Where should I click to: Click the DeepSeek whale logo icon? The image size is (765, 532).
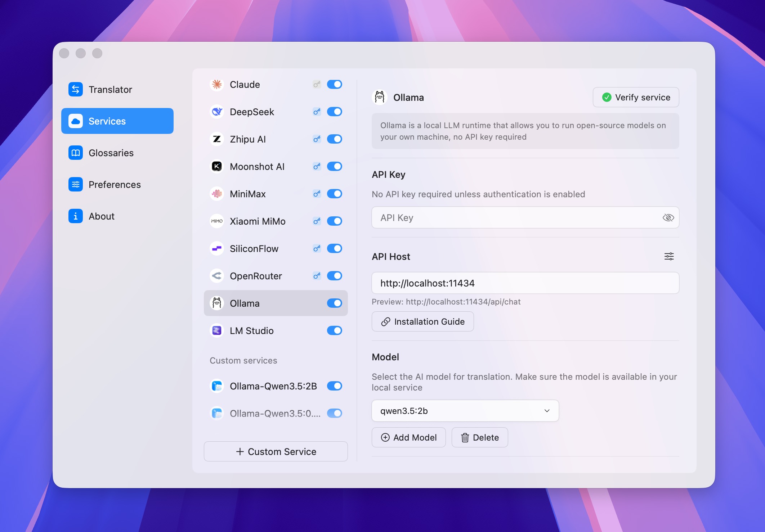click(217, 112)
